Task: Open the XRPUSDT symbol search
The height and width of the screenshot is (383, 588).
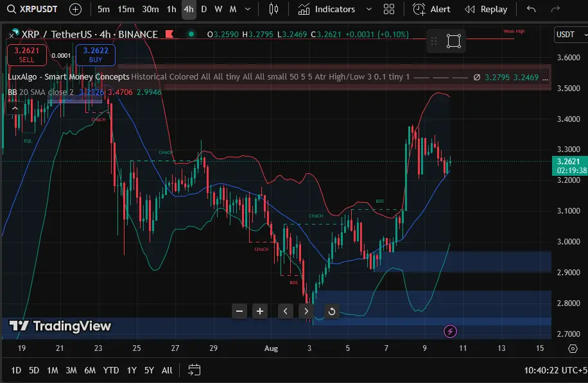Action: (x=32, y=9)
